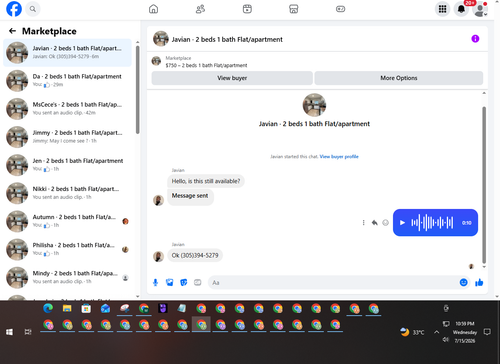This screenshot has height=364, width=500.
Task: Click the Aa message input field
Action: [333, 283]
